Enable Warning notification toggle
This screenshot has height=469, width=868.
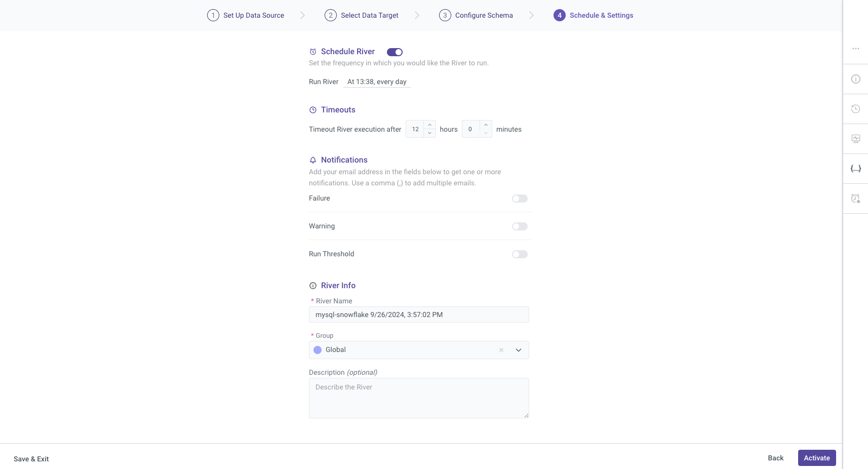520,226
